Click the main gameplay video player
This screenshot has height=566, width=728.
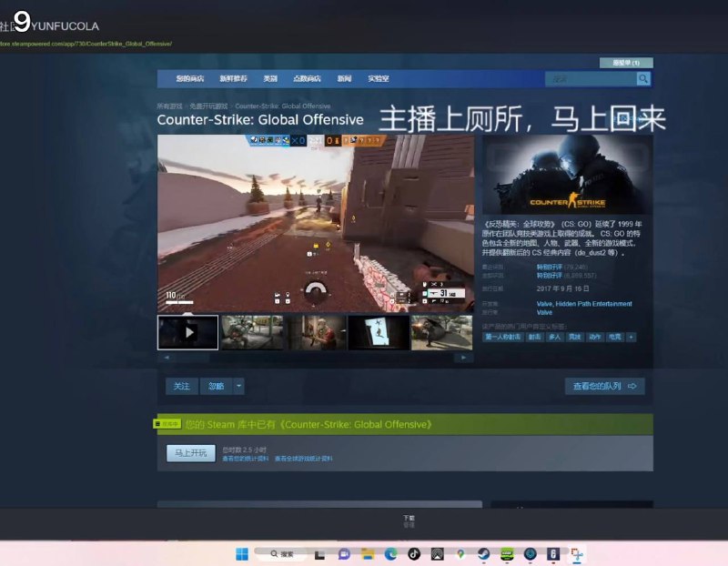point(316,223)
